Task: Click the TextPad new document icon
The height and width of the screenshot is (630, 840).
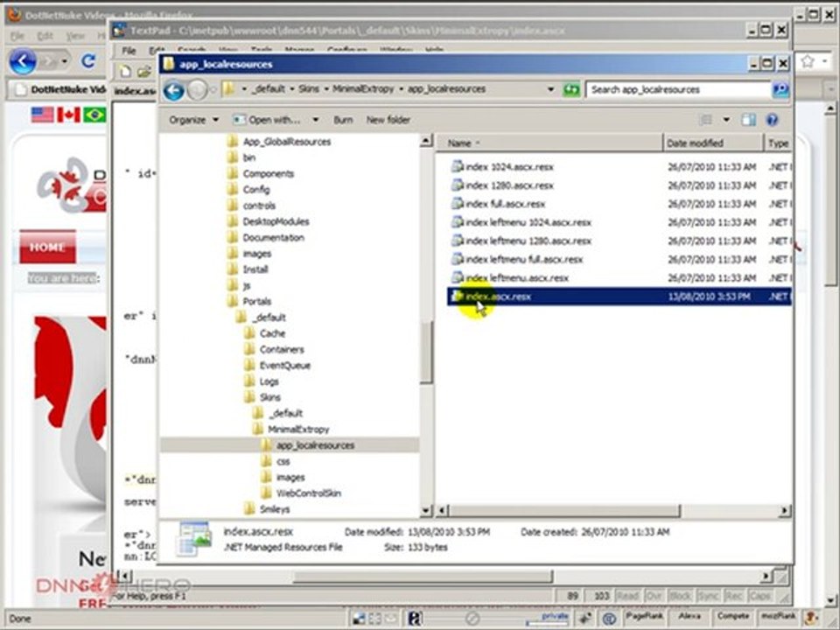Action: [x=125, y=71]
